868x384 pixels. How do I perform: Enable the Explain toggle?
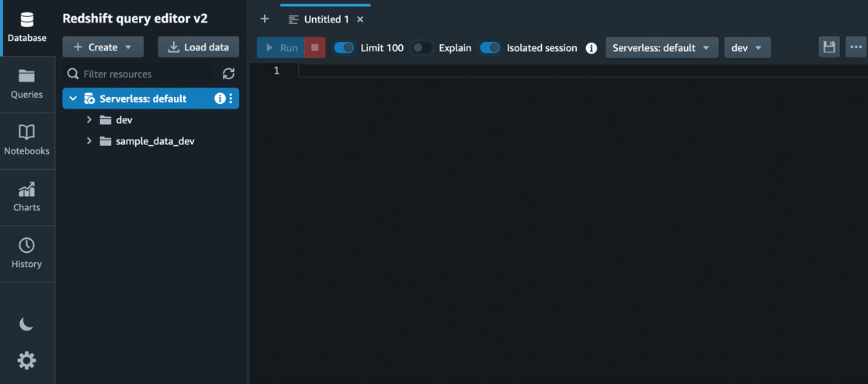click(422, 48)
